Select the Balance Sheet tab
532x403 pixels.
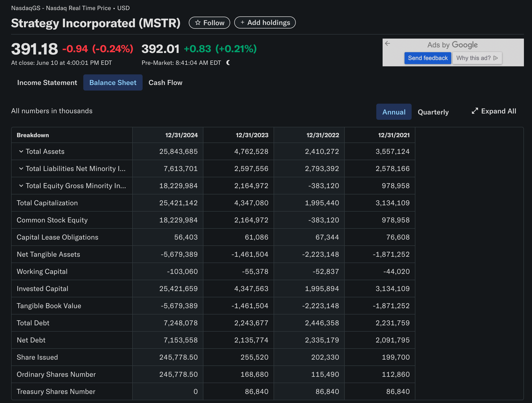click(113, 82)
